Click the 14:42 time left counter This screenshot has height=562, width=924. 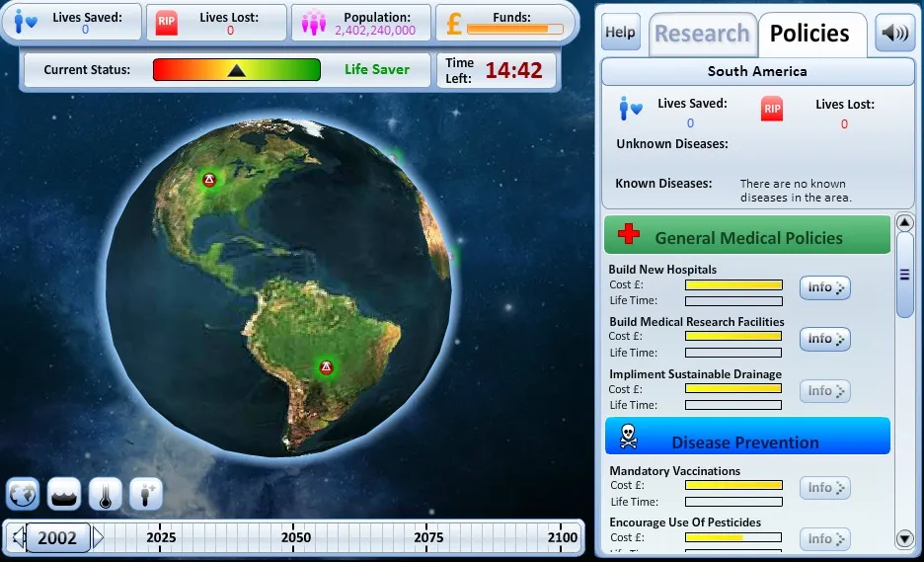click(x=514, y=70)
